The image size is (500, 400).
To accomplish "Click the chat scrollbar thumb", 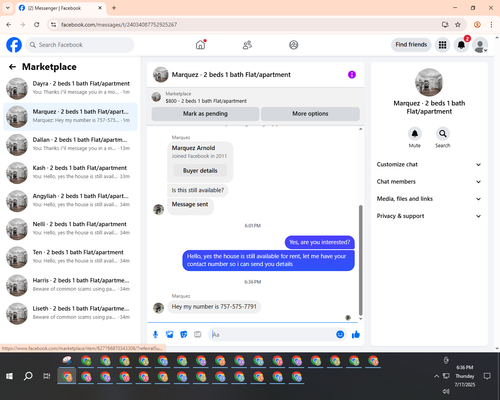I will 360,260.
